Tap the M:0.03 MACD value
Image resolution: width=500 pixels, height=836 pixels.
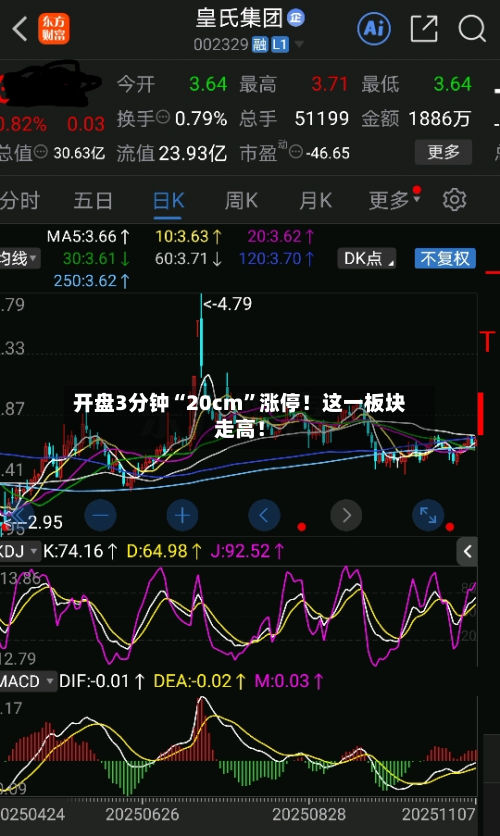(x=289, y=681)
